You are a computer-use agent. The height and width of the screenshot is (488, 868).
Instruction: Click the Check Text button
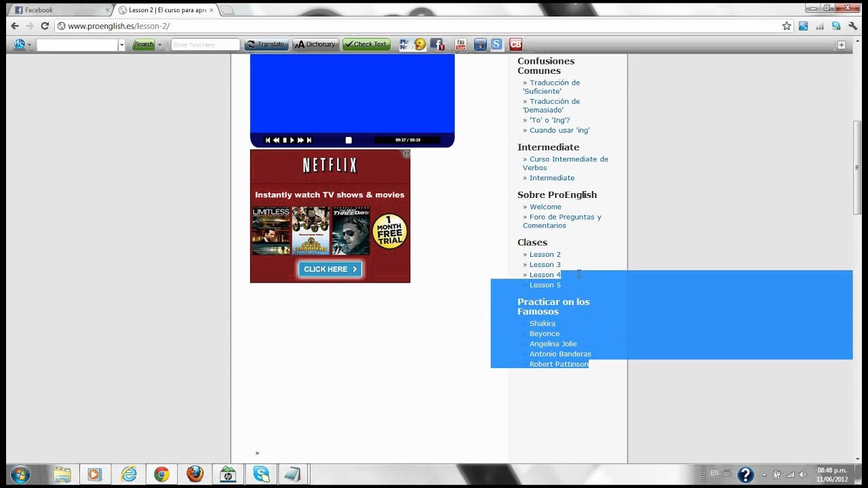pyautogui.click(x=366, y=45)
